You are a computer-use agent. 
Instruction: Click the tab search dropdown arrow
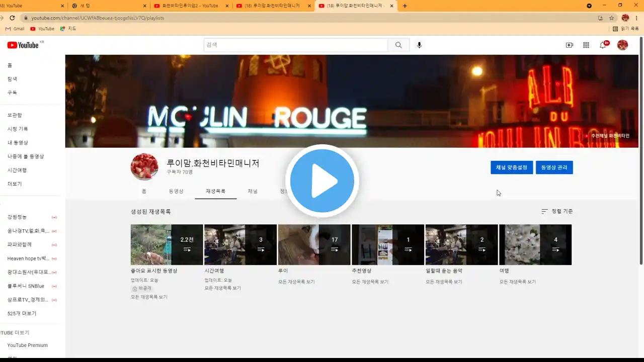[589, 6]
